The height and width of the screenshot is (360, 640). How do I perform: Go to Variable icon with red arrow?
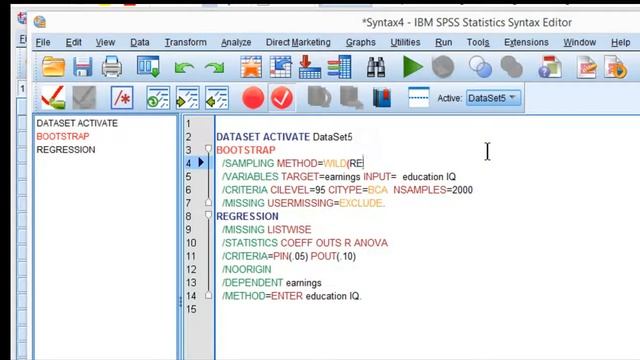click(310, 67)
